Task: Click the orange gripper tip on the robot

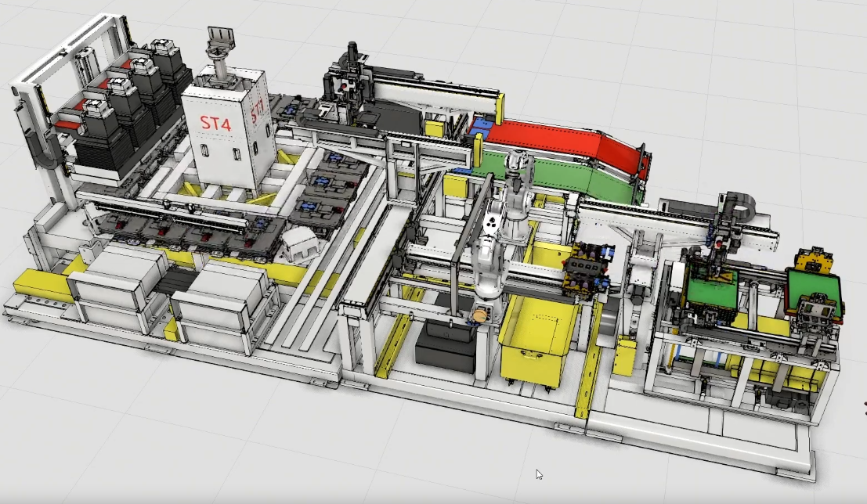Action: 475,315
